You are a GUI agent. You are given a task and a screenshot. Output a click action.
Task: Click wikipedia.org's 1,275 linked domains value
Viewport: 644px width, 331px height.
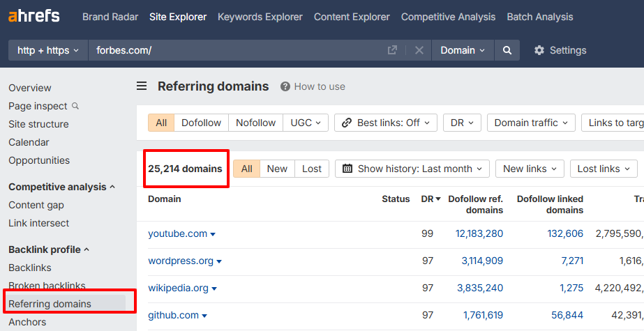[571, 288]
